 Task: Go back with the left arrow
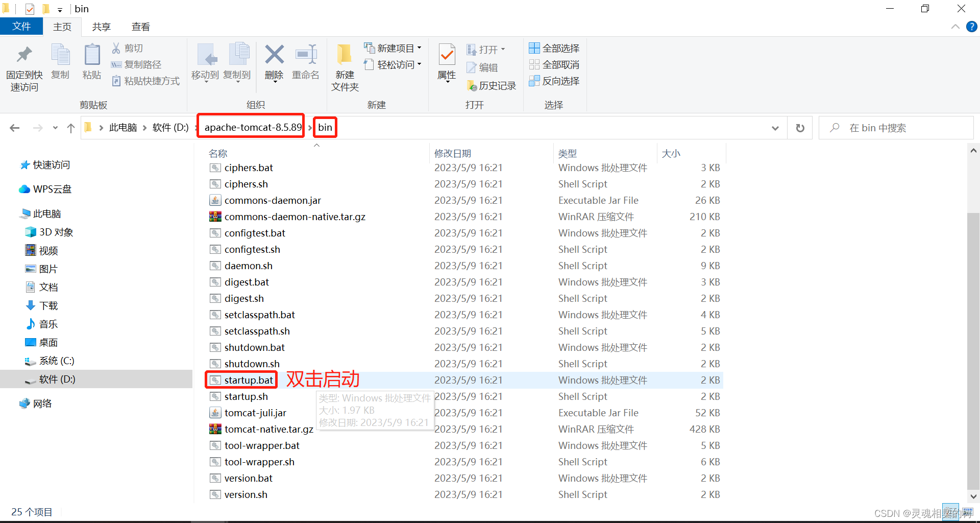tap(15, 128)
